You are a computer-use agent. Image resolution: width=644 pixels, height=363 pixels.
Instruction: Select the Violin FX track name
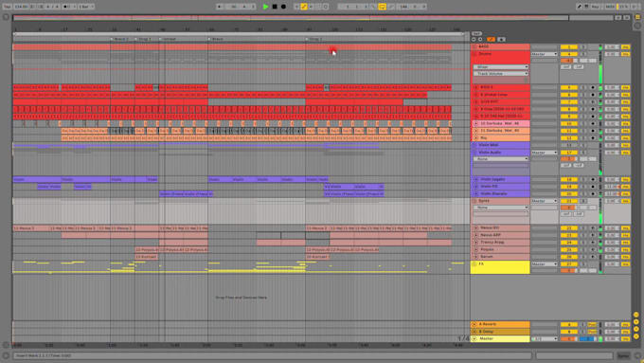click(x=490, y=187)
